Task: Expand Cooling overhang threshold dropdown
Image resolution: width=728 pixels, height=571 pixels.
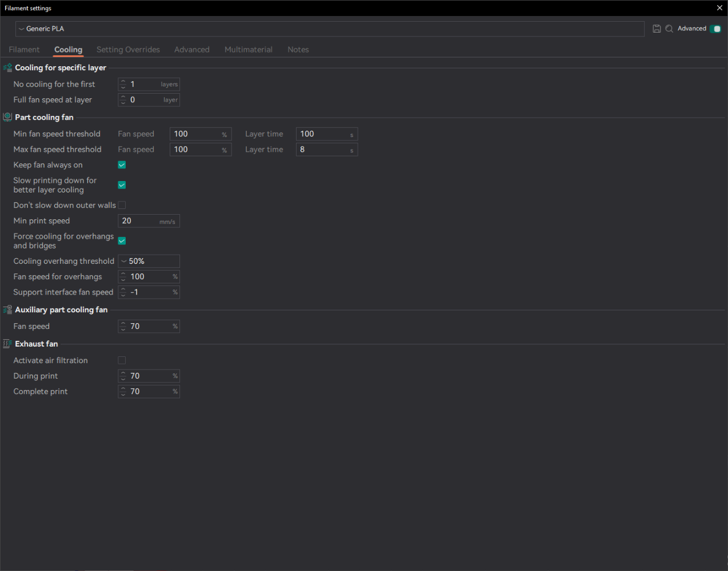Action: coord(149,261)
